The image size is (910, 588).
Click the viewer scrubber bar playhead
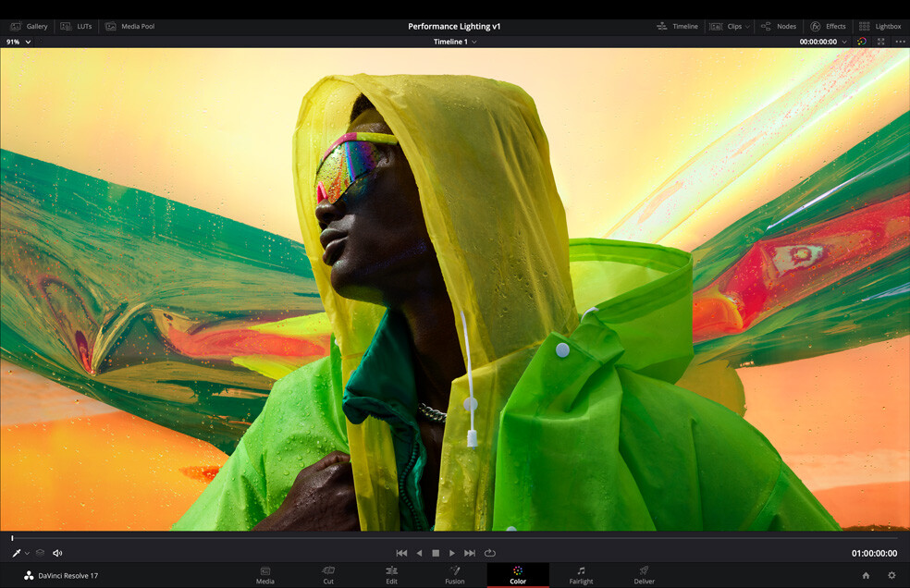tap(12, 537)
